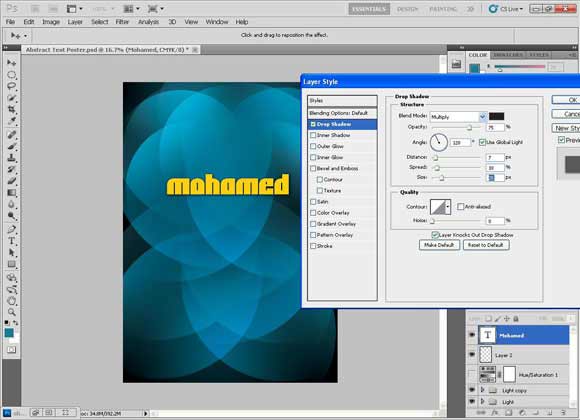Select the Lasso tool

pyautogui.click(x=11, y=86)
